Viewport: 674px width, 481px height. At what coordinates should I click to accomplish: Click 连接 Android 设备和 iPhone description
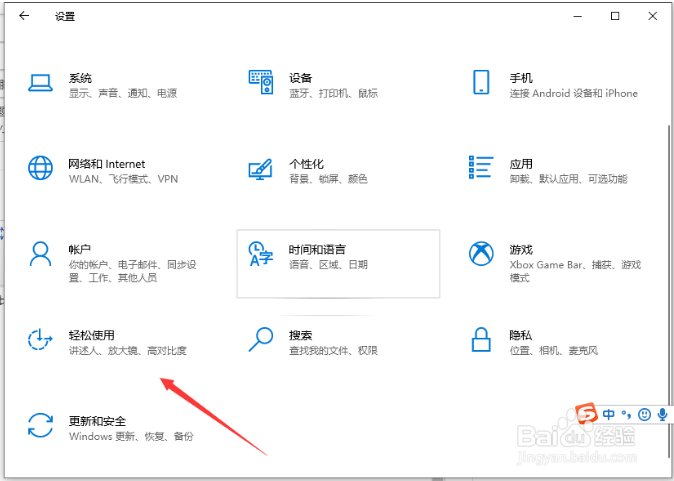click(573, 93)
